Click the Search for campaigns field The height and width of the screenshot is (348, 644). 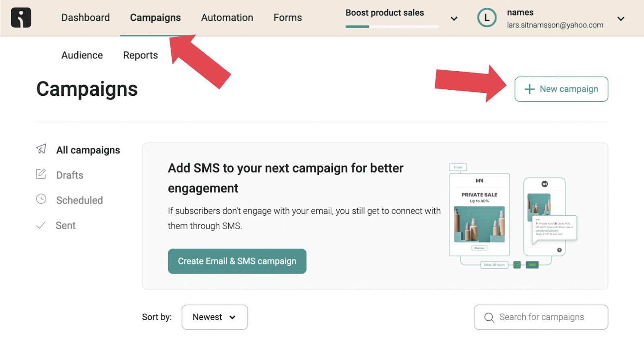point(541,317)
